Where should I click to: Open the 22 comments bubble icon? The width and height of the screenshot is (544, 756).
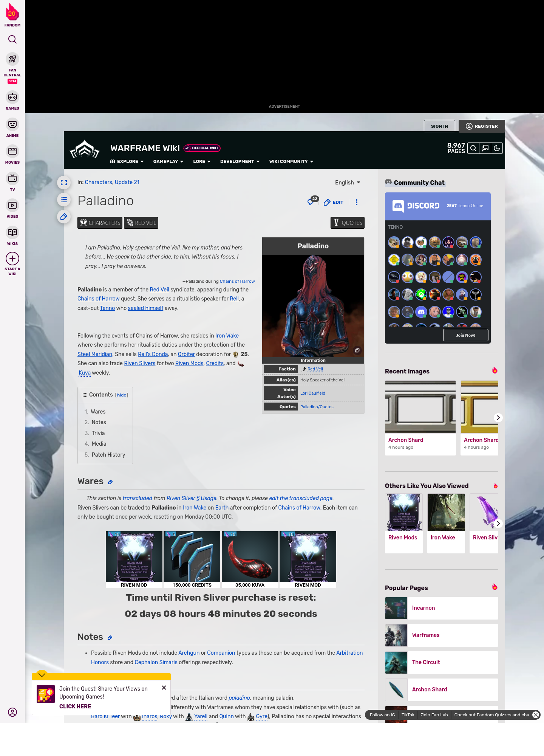click(x=312, y=201)
